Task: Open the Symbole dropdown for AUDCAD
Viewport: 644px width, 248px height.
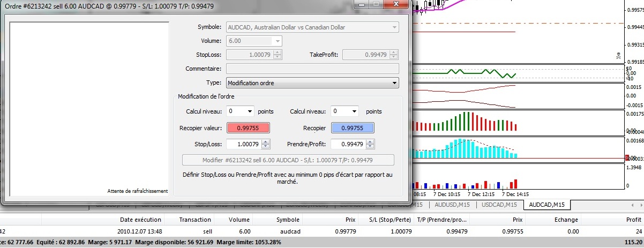Action: pyautogui.click(x=312, y=27)
